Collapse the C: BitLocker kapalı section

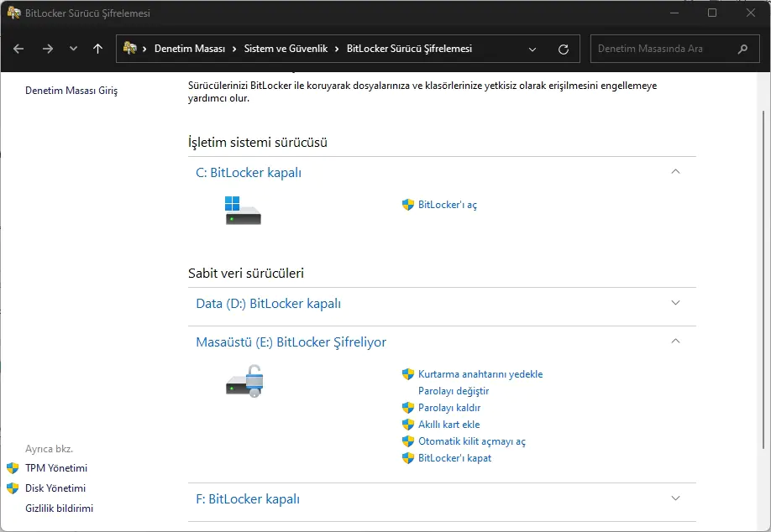click(x=676, y=171)
